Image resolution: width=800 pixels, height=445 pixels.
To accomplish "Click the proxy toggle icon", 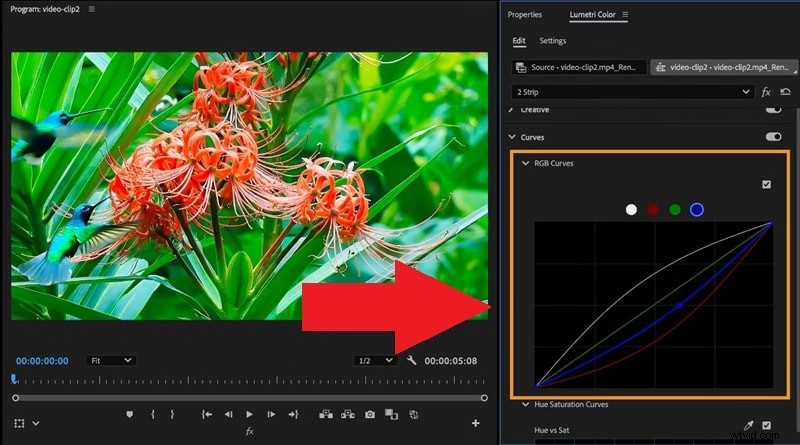I will tap(414, 414).
